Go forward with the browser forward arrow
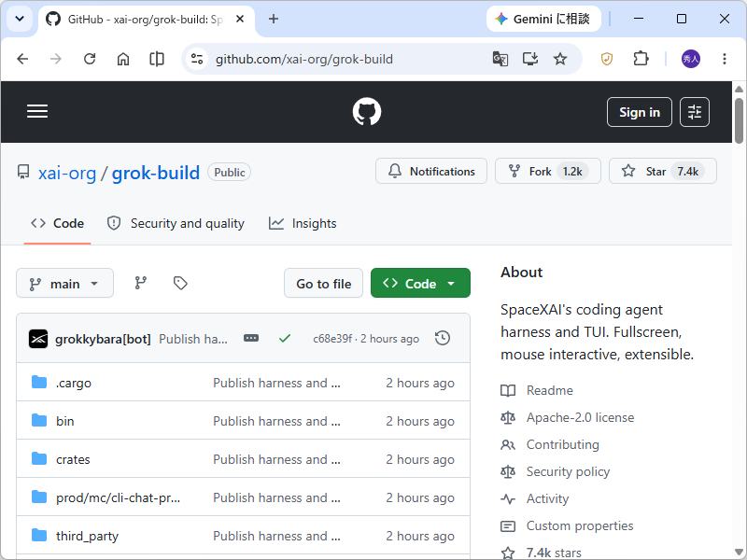Image resolution: width=747 pixels, height=560 pixels. point(56,59)
